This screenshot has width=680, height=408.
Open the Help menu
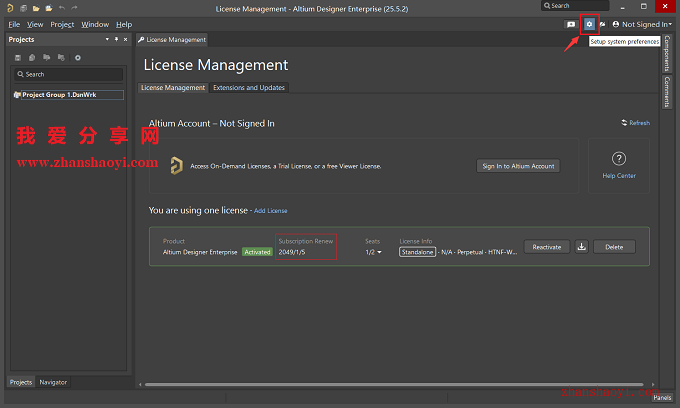124,24
